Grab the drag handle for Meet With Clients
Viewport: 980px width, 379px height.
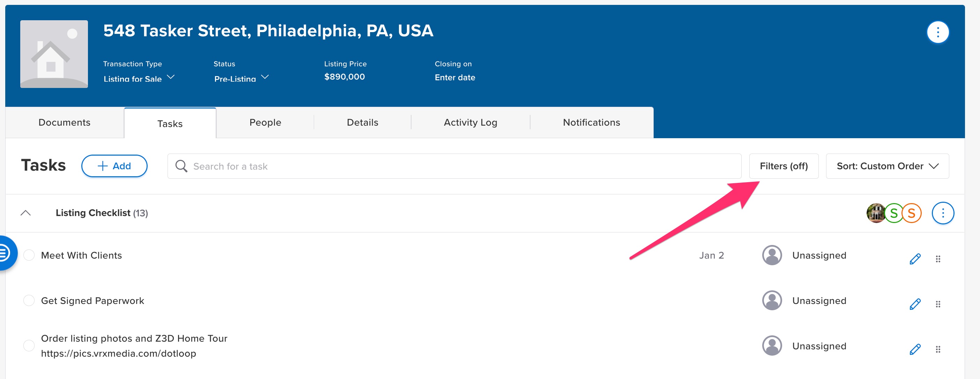click(938, 259)
